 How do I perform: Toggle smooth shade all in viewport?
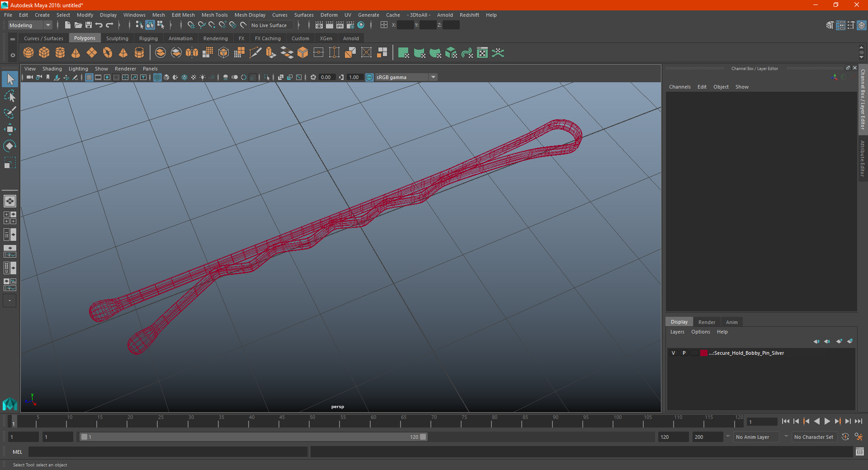(x=166, y=77)
